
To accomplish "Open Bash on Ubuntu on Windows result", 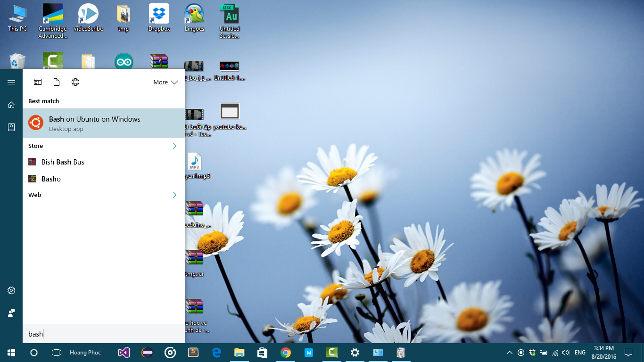I will point(104,123).
